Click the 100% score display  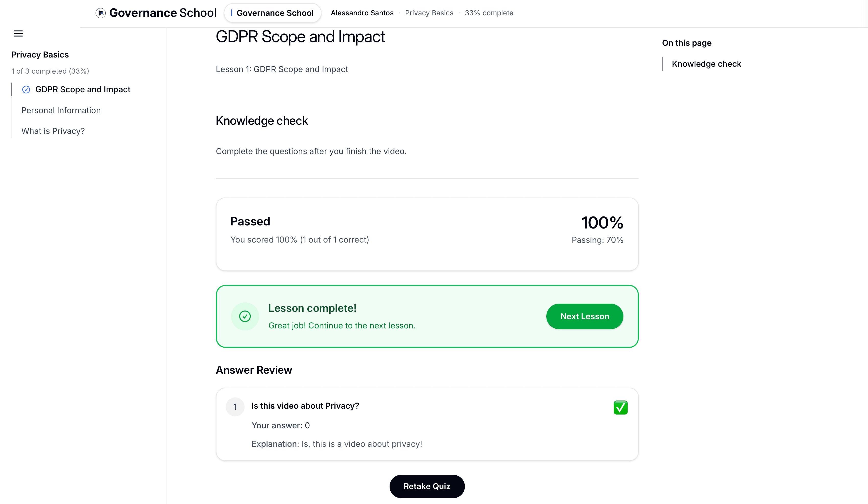click(x=602, y=222)
